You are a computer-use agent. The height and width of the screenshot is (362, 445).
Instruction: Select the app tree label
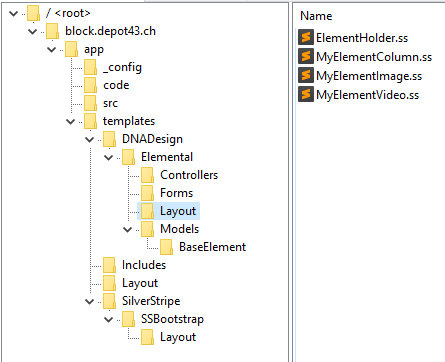(94, 50)
